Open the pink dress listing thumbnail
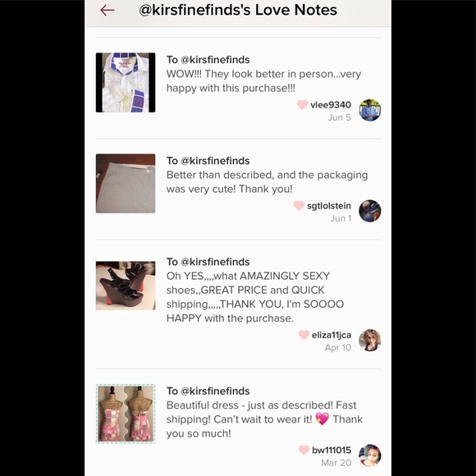The image size is (476, 476). pos(126,414)
